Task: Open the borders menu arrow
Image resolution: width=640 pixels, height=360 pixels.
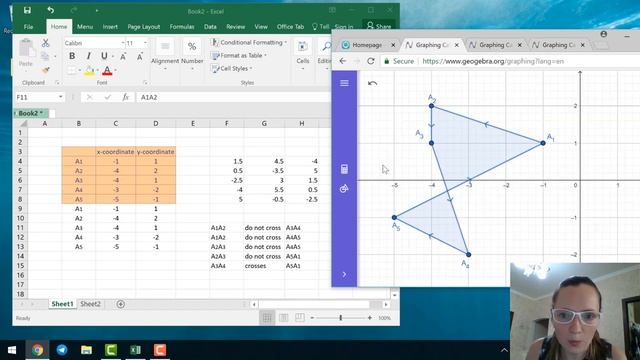Action: pos(80,71)
